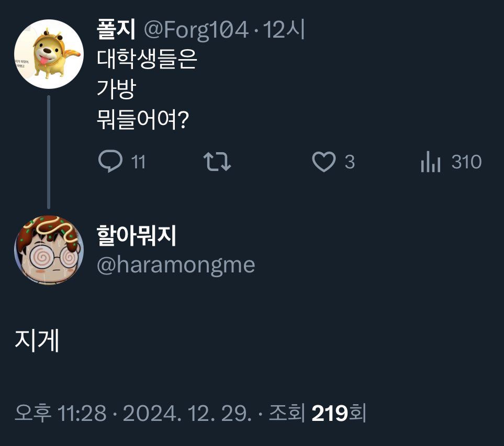Click the 조회 219회 view count
The image size is (504, 446).
pyautogui.click(x=317, y=414)
